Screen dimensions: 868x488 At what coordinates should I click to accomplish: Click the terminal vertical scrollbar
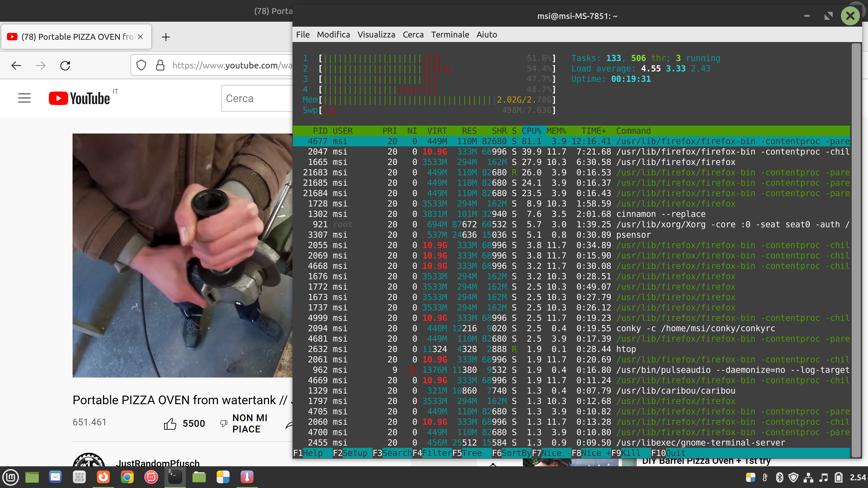856,249
